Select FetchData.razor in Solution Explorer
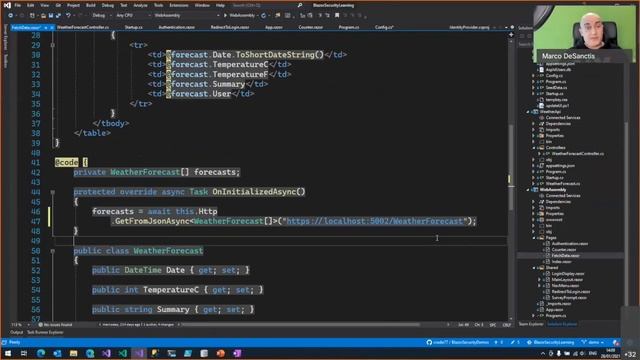Viewport: 640px width, 360px height. (x=565, y=256)
